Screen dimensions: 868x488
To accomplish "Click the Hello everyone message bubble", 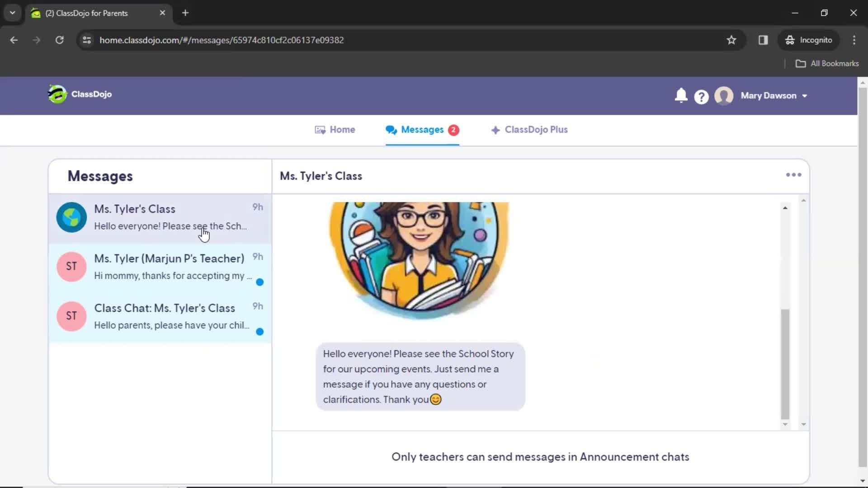I will point(420,376).
